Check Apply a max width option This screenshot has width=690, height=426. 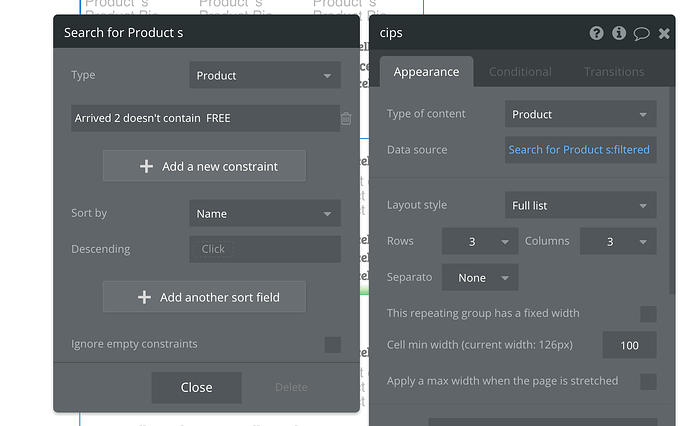tap(648, 381)
